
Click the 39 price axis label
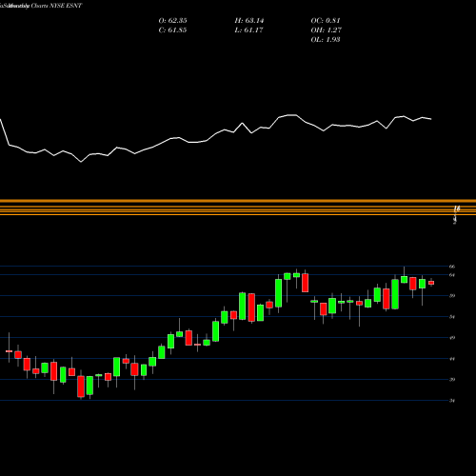pyautogui.click(x=452, y=380)
